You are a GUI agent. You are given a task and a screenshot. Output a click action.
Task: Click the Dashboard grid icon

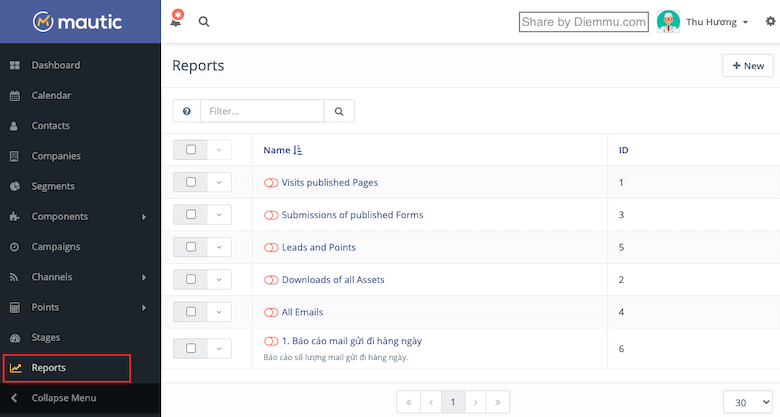(x=15, y=65)
